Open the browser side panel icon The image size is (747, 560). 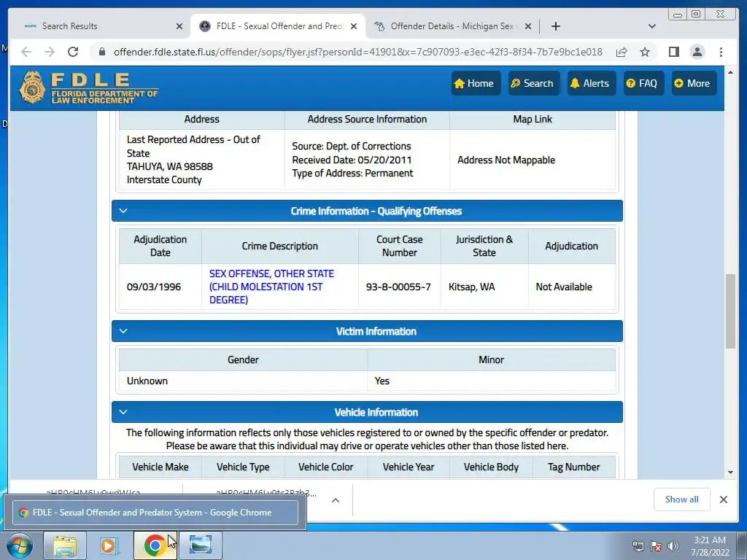(673, 52)
